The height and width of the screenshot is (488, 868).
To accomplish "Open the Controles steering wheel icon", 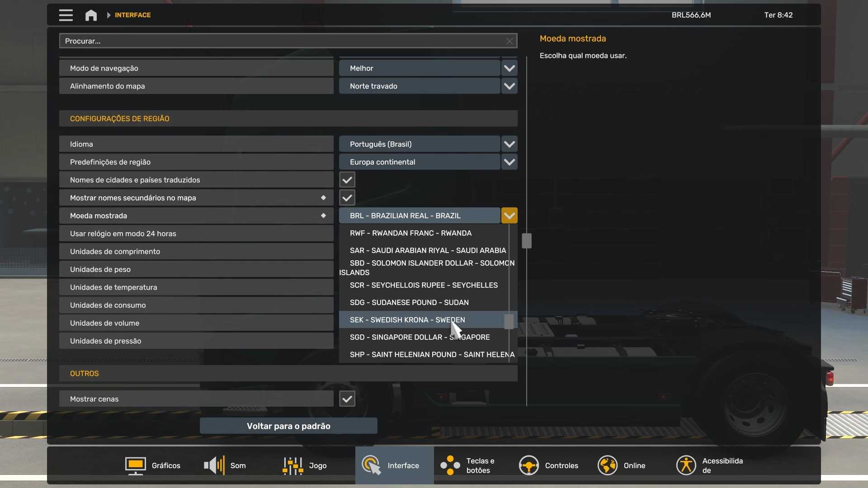I will [x=528, y=465].
